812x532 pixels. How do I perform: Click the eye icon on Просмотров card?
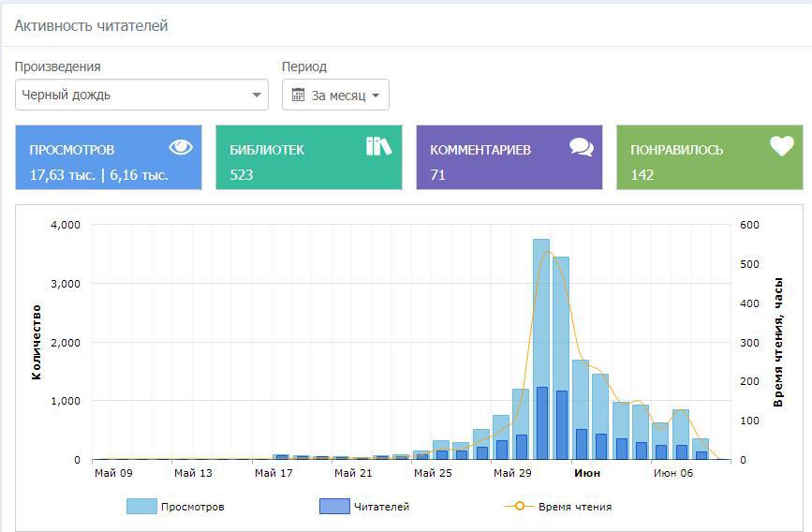(x=181, y=147)
